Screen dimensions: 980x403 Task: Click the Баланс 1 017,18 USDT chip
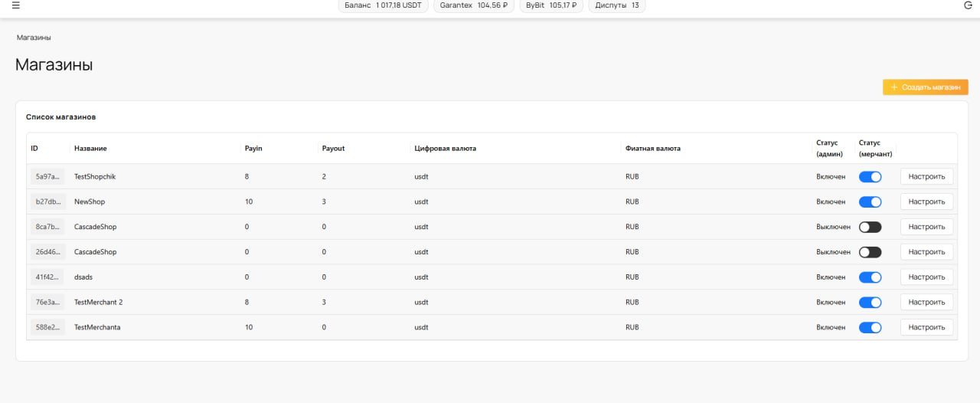pyautogui.click(x=383, y=5)
